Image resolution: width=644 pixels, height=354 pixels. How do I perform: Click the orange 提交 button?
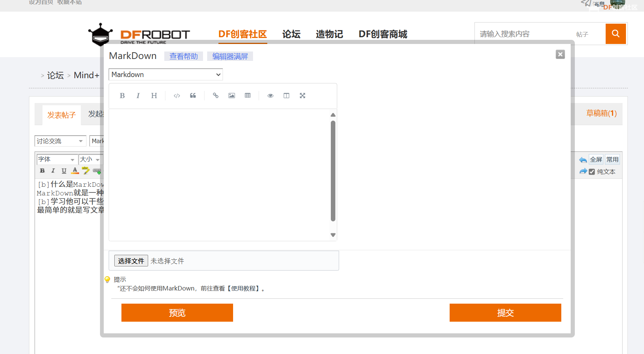pyautogui.click(x=505, y=313)
